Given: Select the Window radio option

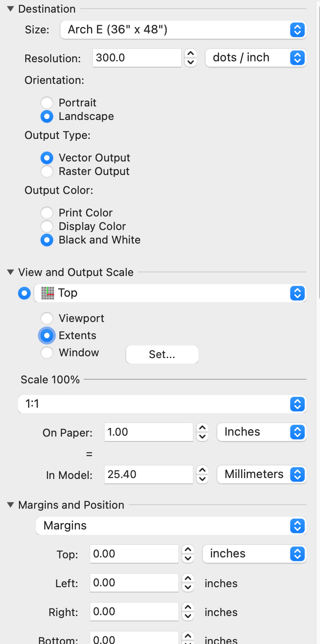Looking at the screenshot, I should [47, 353].
